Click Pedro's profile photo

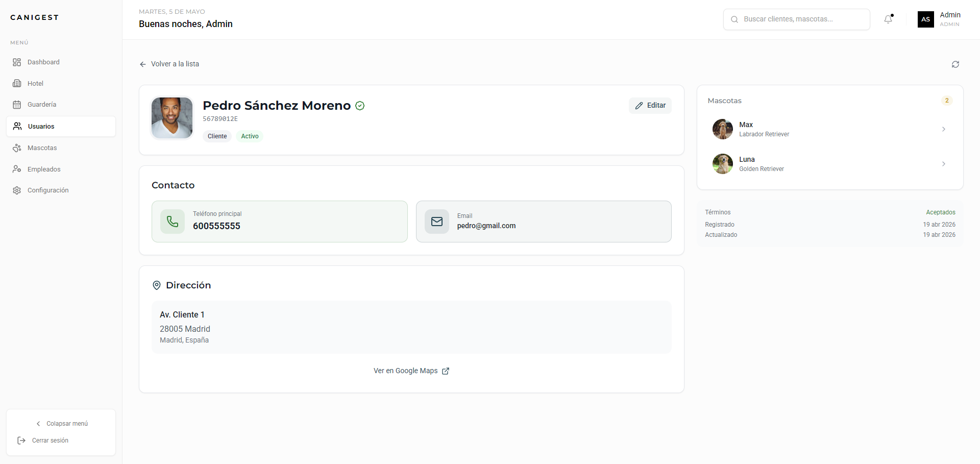[172, 118]
